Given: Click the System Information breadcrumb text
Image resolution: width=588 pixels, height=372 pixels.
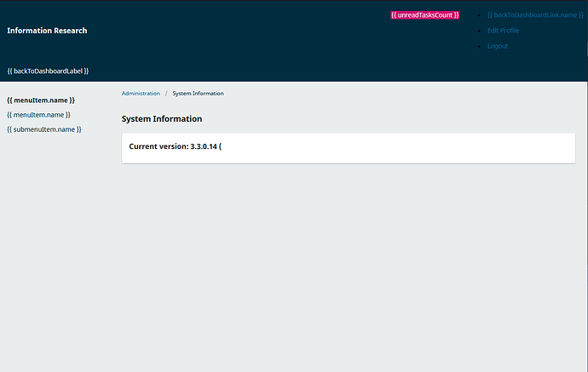Looking at the screenshot, I should point(198,94).
